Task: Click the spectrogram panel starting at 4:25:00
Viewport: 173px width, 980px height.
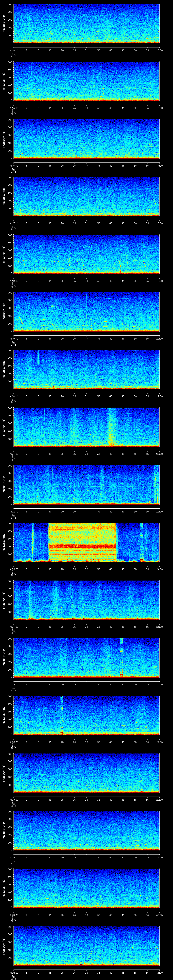Action: 87,657
